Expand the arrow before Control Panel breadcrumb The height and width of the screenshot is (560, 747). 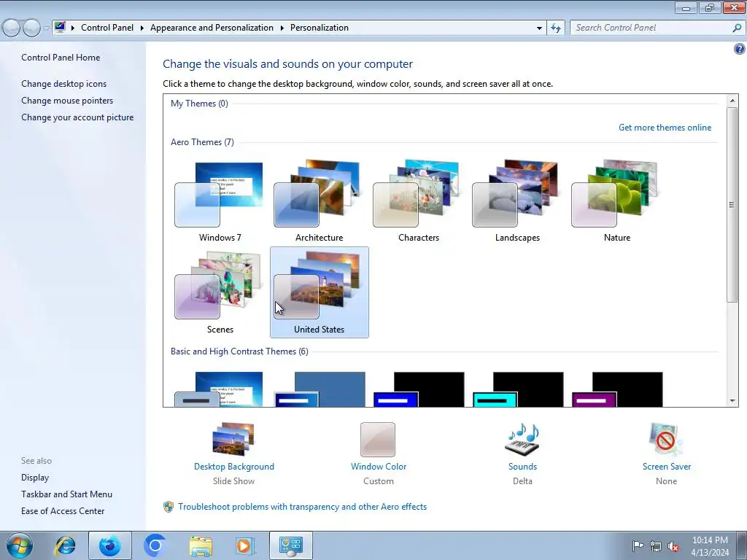[73, 28]
